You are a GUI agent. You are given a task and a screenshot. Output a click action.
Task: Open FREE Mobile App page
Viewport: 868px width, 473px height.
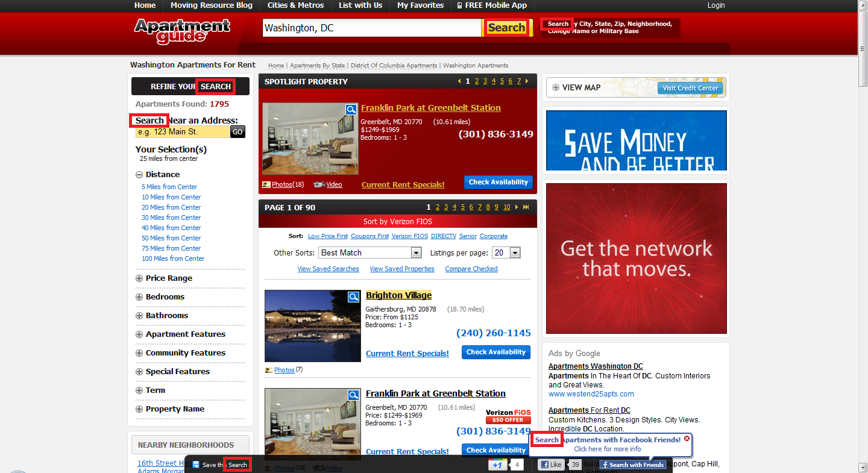pyautogui.click(x=492, y=5)
